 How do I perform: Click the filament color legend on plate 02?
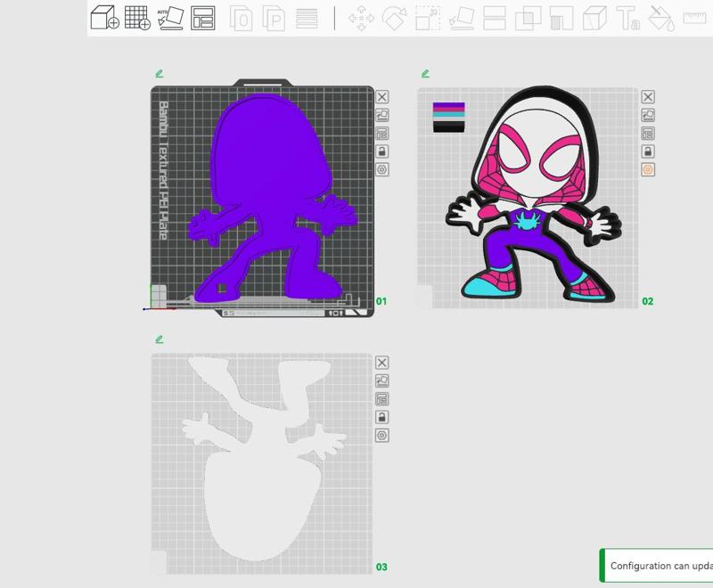pos(449,118)
